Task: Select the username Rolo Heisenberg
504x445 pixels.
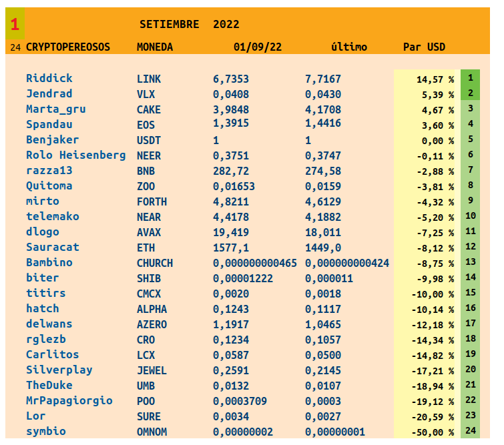Action: (x=75, y=155)
